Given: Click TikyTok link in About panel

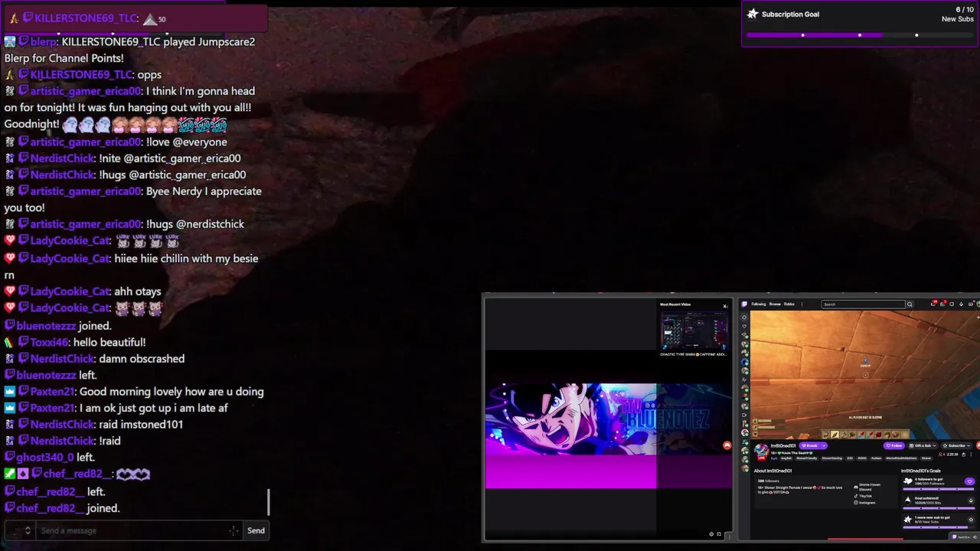Looking at the screenshot, I should pyautogui.click(x=861, y=496).
